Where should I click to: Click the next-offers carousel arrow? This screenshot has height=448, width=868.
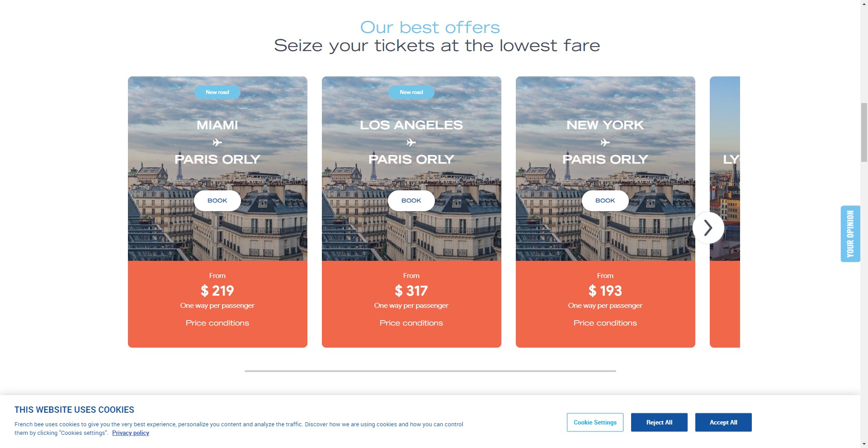708,228
